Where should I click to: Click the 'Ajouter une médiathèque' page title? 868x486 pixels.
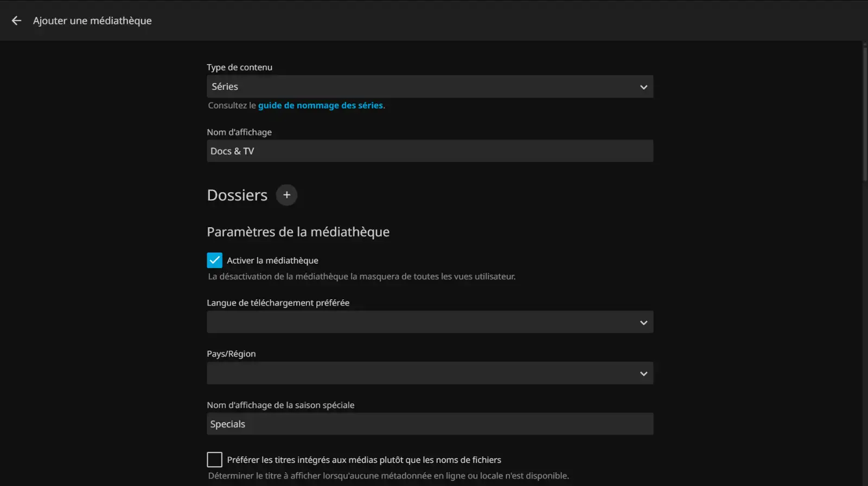(92, 21)
